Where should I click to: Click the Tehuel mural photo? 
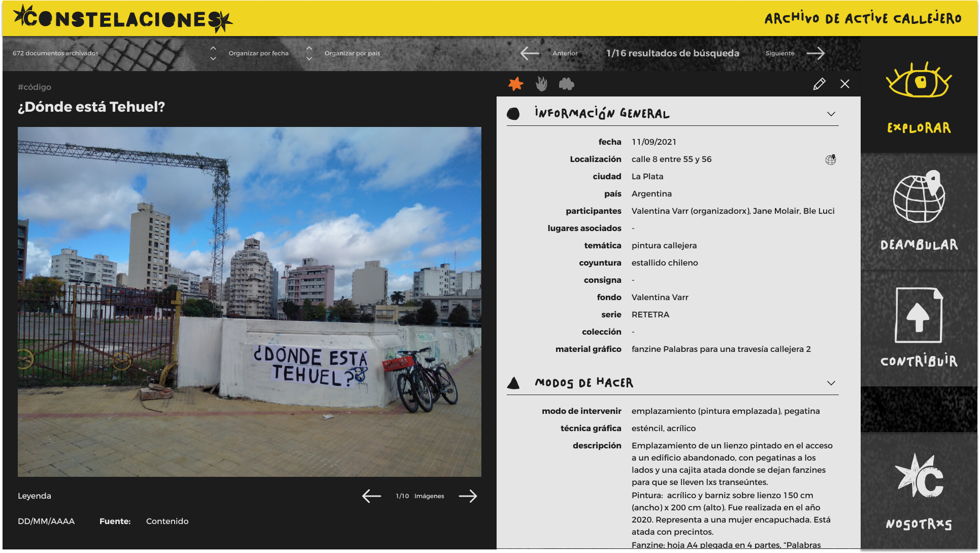pos(249,302)
